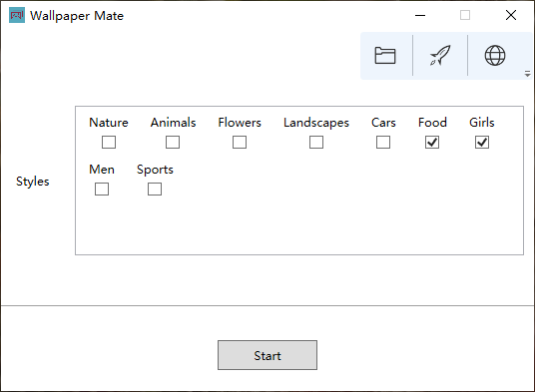Toggle the Cars checkbox
This screenshot has width=535, height=392.
click(383, 143)
